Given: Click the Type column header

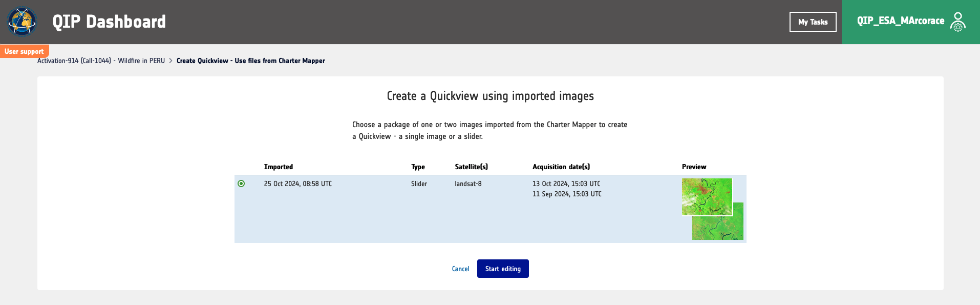Looking at the screenshot, I should coord(418,167).
